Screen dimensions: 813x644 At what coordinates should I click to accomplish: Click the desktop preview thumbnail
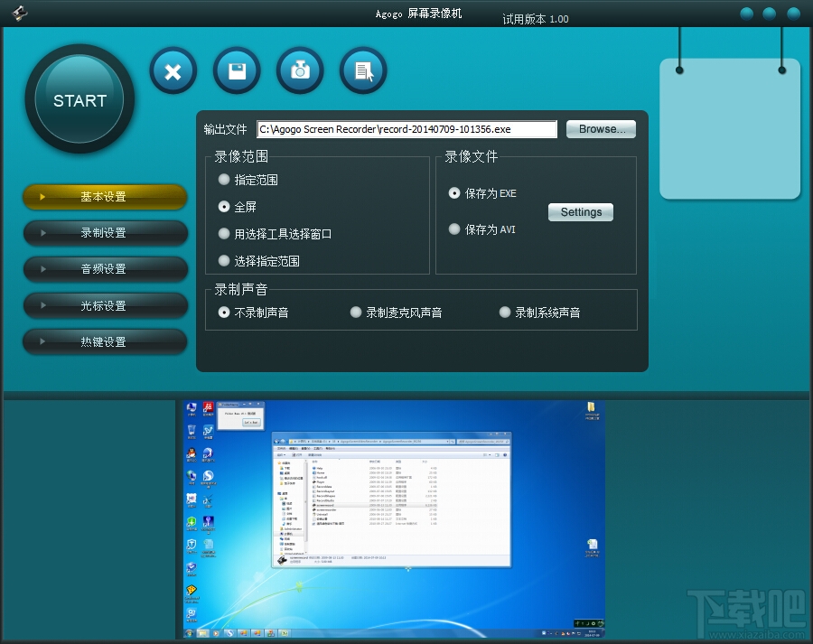pyautogui.click(x=394, y=519)
